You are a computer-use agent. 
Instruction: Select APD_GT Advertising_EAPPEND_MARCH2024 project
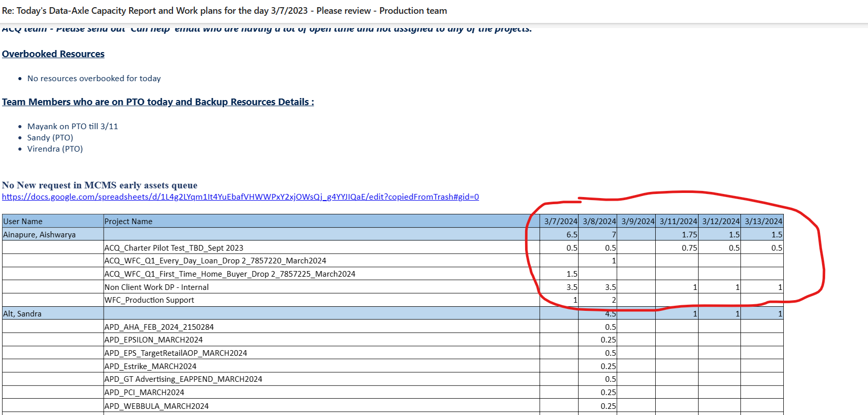click(183, 379)
